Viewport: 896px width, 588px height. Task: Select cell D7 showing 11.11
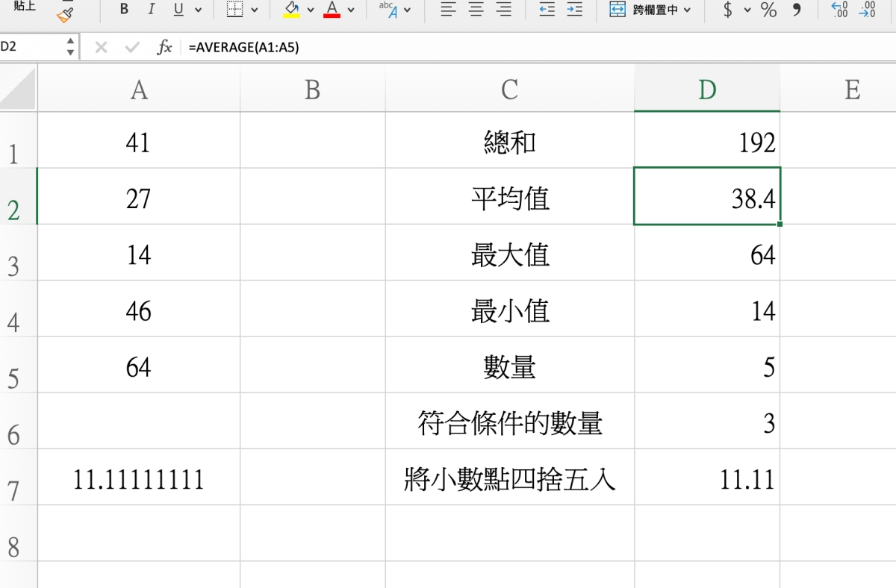click(707, 477)
